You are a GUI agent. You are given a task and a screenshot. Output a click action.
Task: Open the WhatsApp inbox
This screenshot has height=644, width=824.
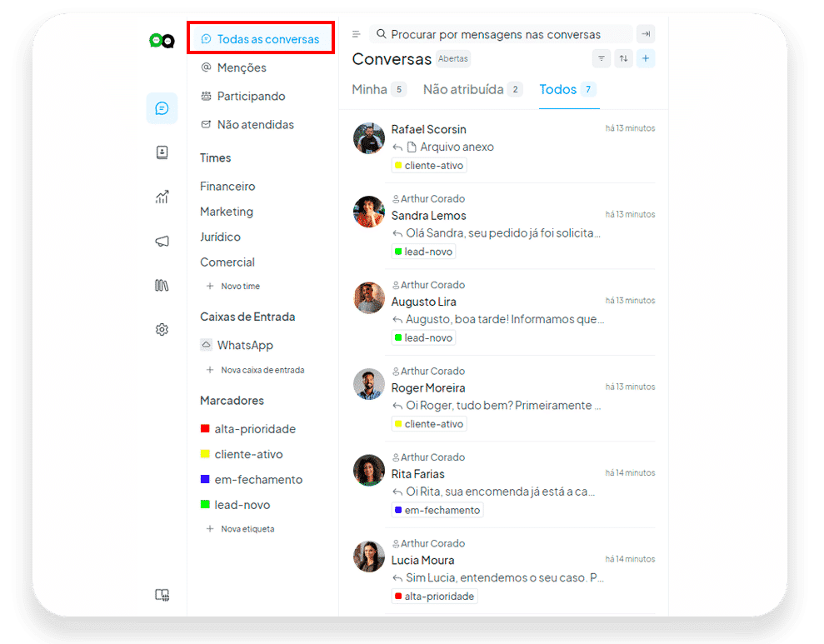click(245, 345)
